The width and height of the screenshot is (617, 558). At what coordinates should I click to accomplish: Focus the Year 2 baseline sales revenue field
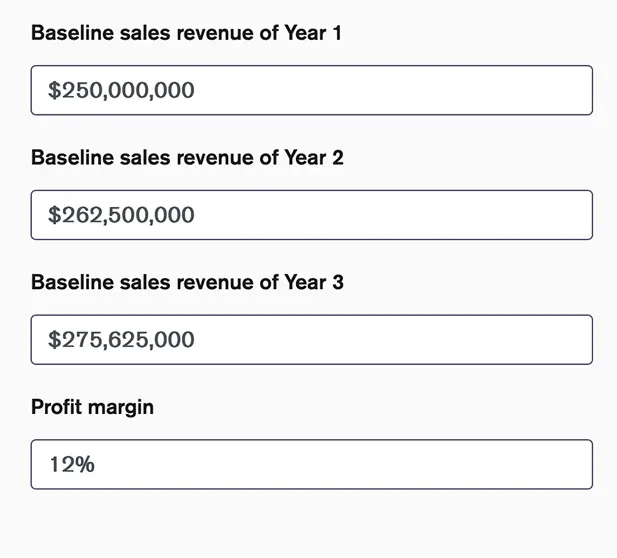coord(312,215)
